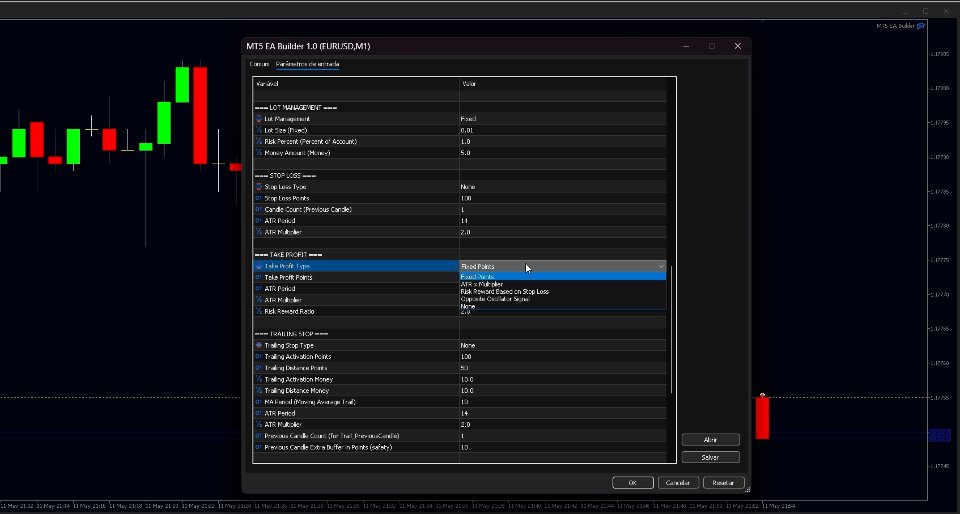
Task: Click Take Profit section ATR Period icon
Action: (x=258, y=289)
